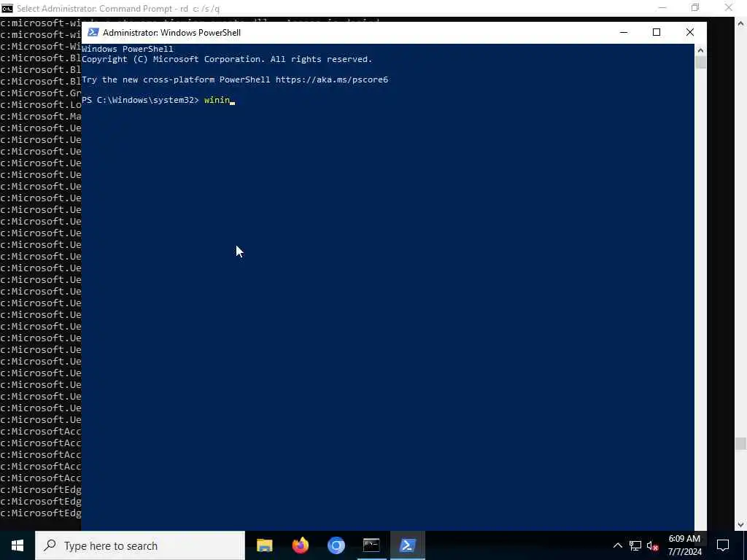Switch to Command Prompt taskbar icon

tap(371, 545)
